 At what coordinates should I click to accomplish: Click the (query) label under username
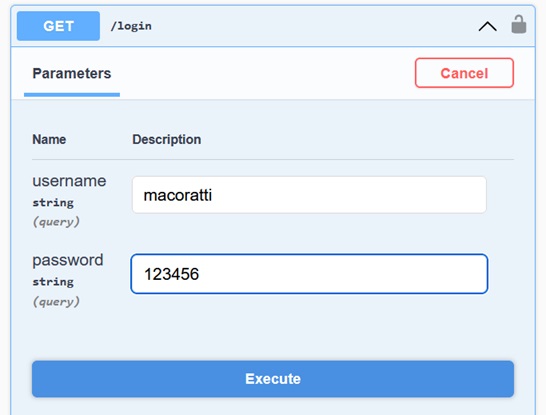pyautogui.click(x=56, y=222)
